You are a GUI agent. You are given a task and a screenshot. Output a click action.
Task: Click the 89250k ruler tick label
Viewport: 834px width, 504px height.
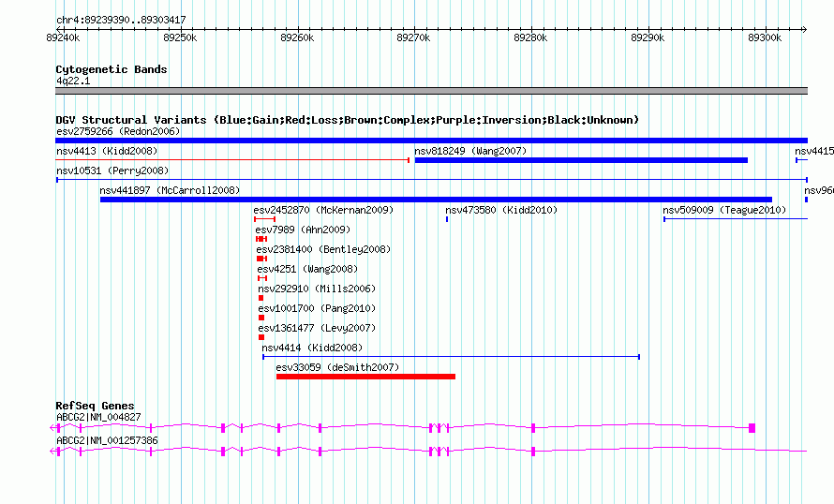(180, 37)
